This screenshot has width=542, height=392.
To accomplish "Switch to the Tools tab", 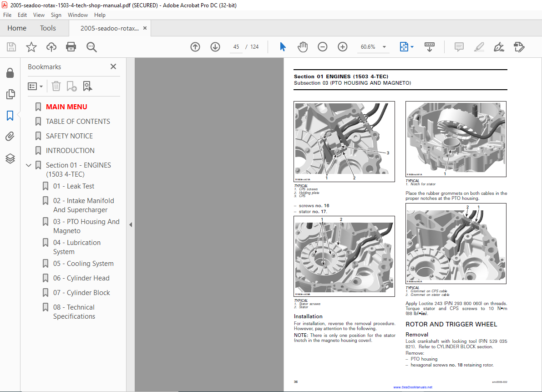I will 48,28.
